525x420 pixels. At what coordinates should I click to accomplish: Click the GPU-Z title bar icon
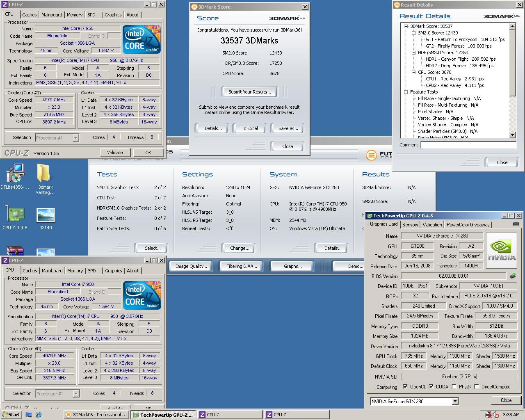click(x=369, y=216)
